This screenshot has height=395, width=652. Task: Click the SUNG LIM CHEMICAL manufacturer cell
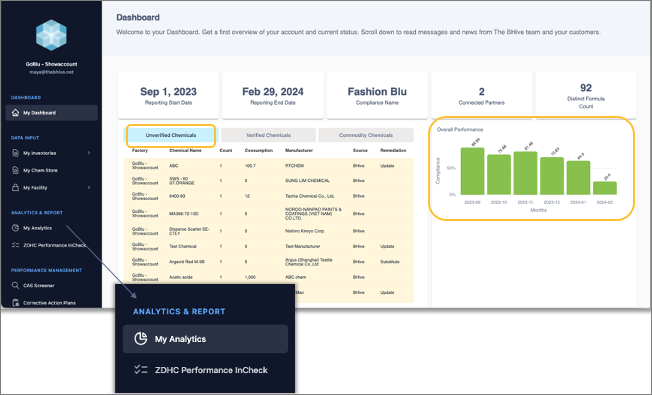click(307, 180)
